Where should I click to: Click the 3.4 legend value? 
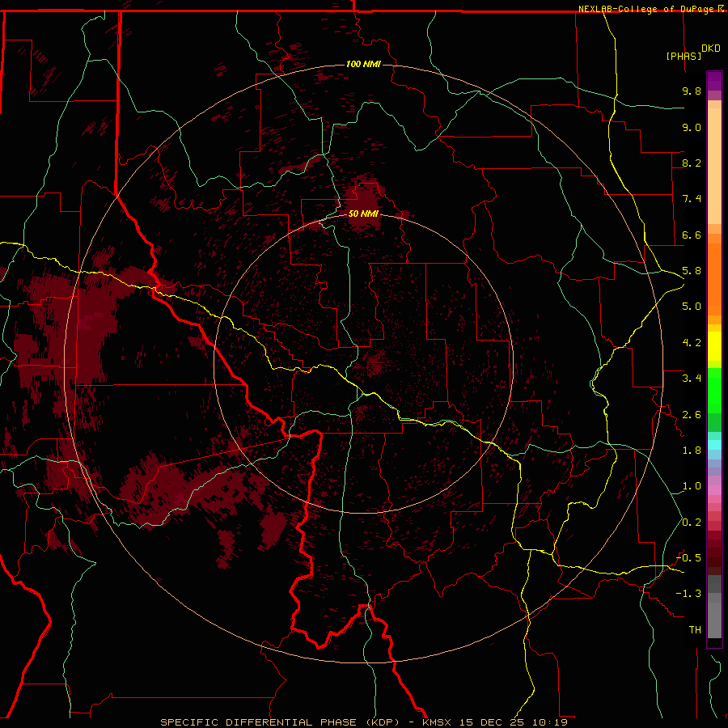coord(692,379)
